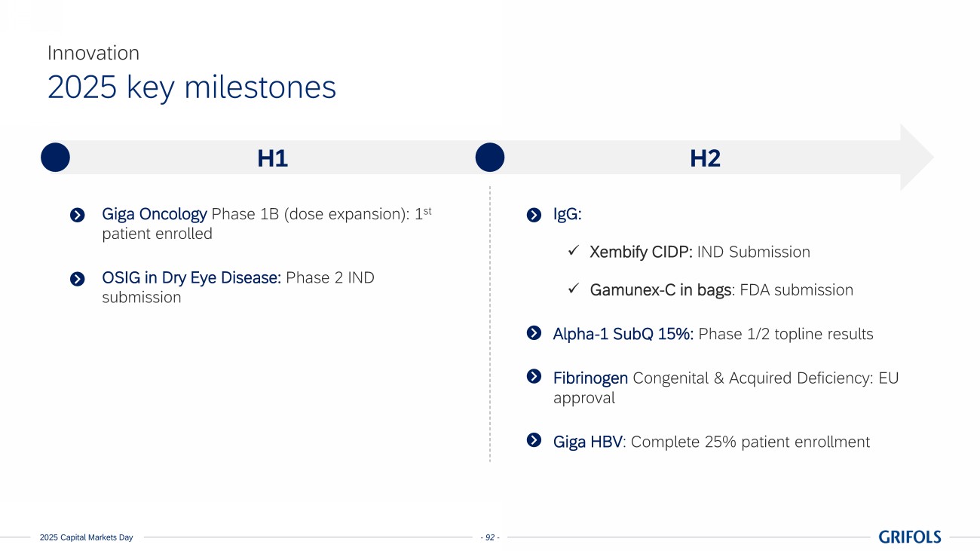980x551 pixels.
Task: Click the chevron bullet beside Fibrinogen
Action: 534,376
